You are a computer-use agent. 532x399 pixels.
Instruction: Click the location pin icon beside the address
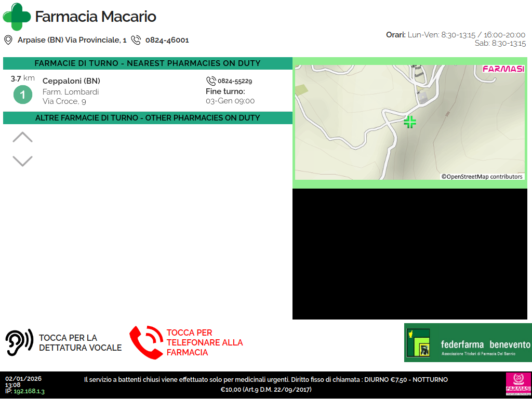8,40
